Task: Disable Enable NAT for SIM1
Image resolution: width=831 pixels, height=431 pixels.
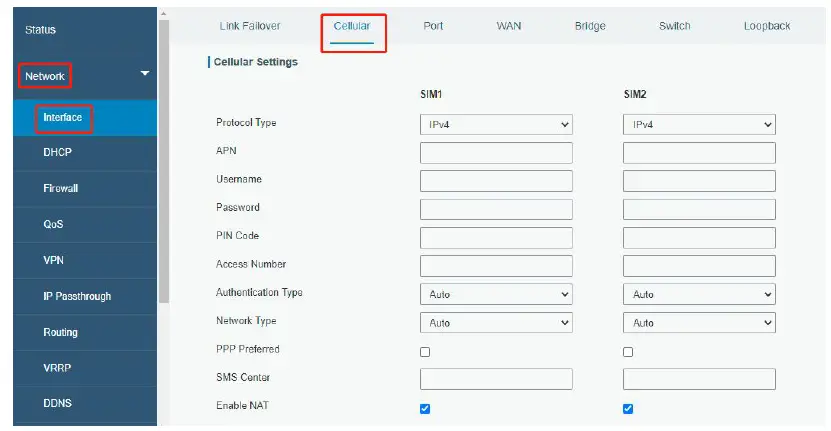Action: click(x=425, y=408)
